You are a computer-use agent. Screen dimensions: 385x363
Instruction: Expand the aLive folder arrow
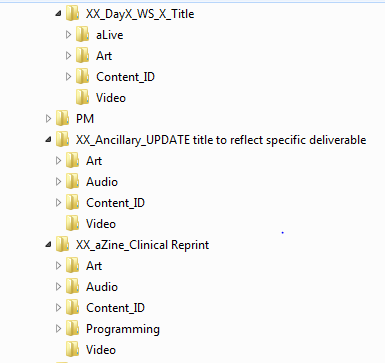click(68, 35)
